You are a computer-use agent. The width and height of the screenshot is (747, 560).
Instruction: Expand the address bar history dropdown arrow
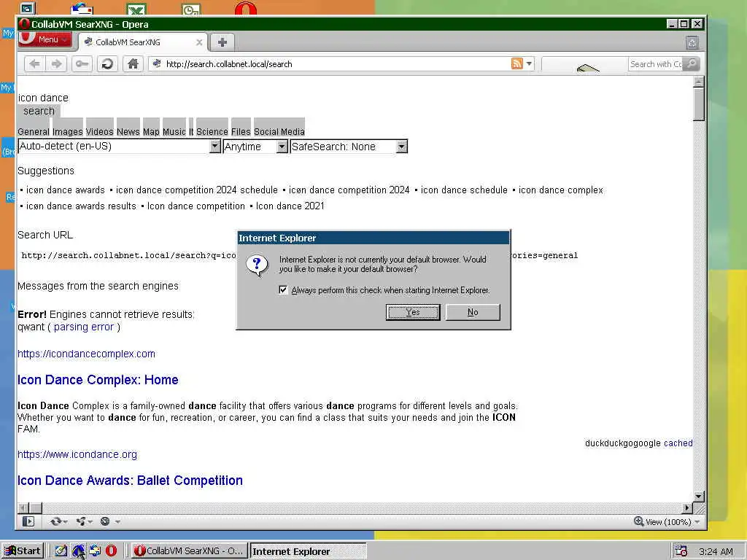tap(529, 63)
